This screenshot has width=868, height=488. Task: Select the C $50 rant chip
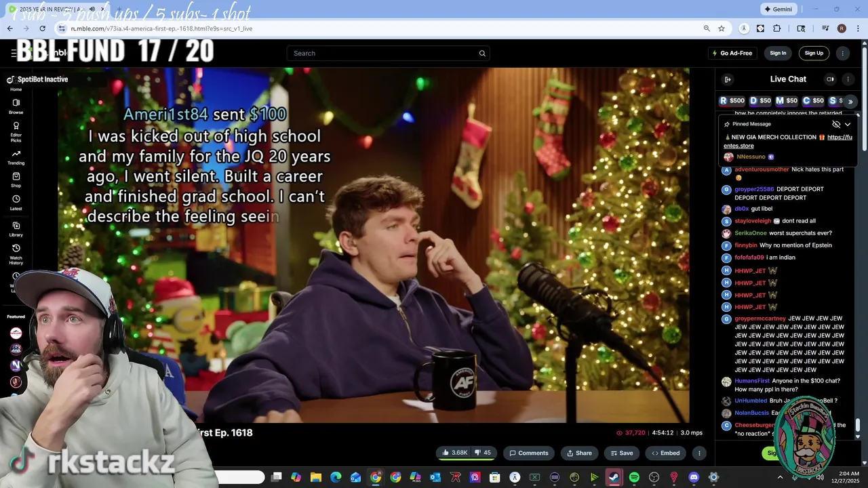tap(813, 101)
